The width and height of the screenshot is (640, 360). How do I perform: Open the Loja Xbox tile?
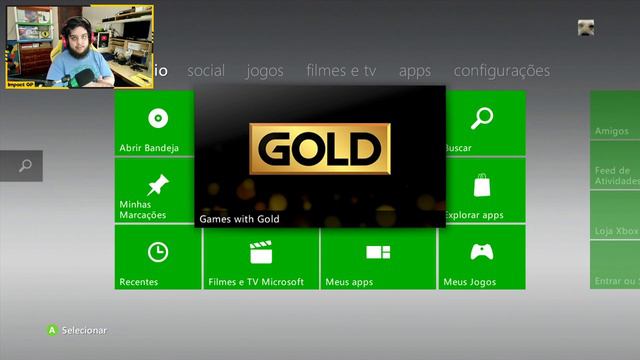(x=615, y=215)
